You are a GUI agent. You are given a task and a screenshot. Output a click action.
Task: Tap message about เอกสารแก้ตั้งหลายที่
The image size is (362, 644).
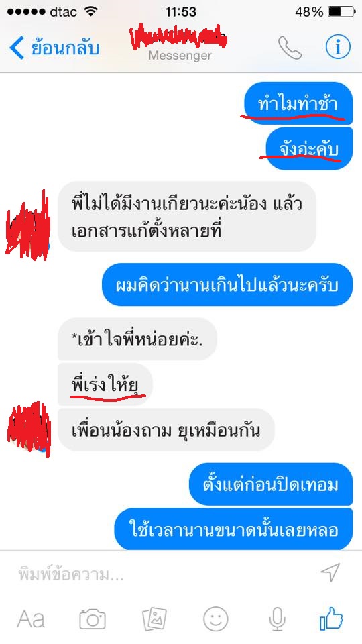point(187,217)
